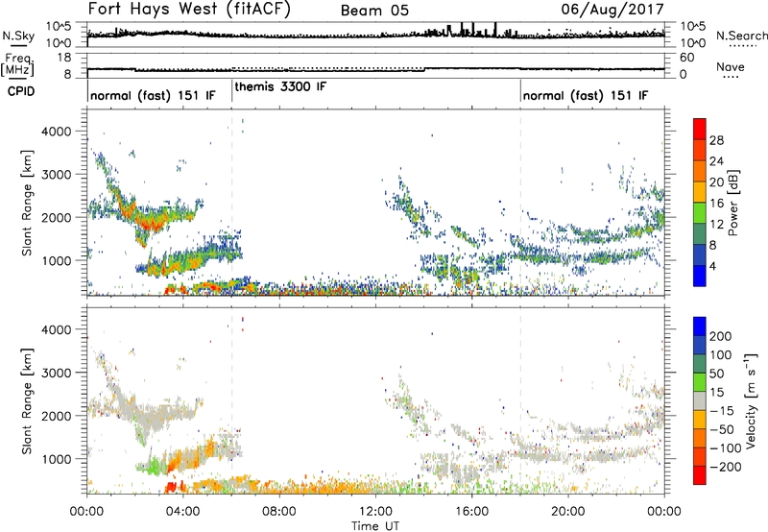Click the '08:00' time tick label
This screenshot has width=768, height=532.
click(x=279, y=512)
